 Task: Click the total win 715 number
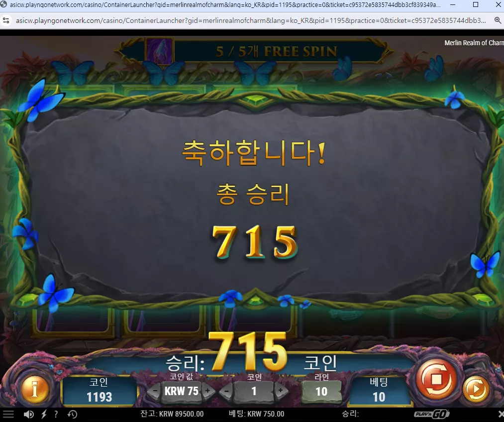pyautogui.click(x=255, y=242)
